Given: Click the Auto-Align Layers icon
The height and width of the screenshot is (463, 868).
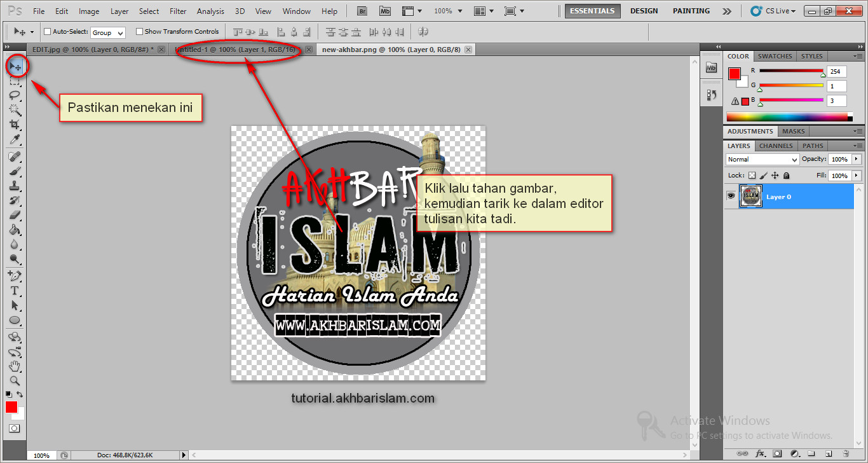Looking at the screenshot, I should 423,31.
